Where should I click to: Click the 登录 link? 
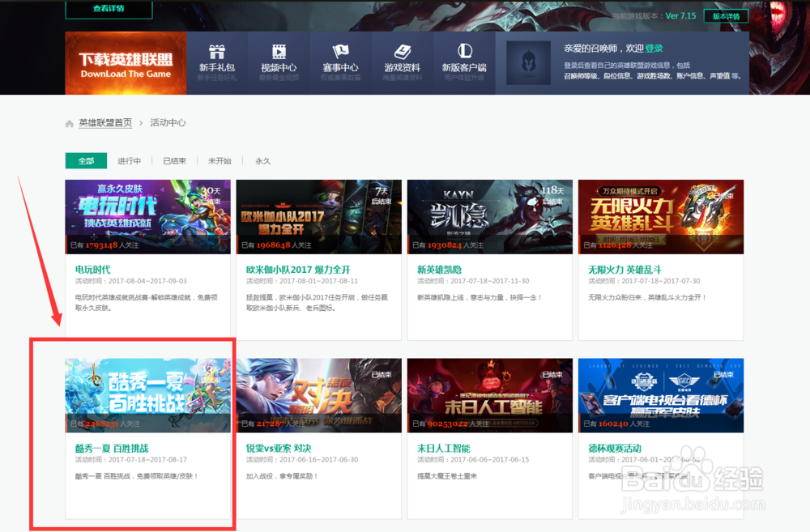point(654,48)
